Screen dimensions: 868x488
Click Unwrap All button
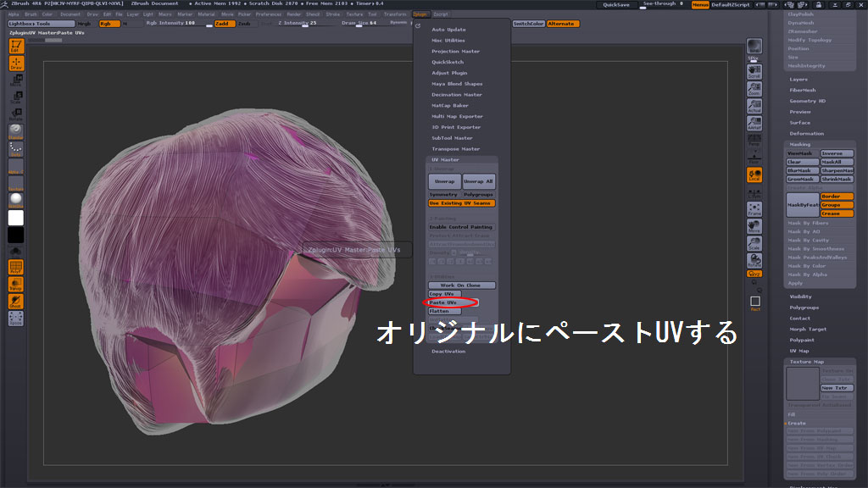478,181
